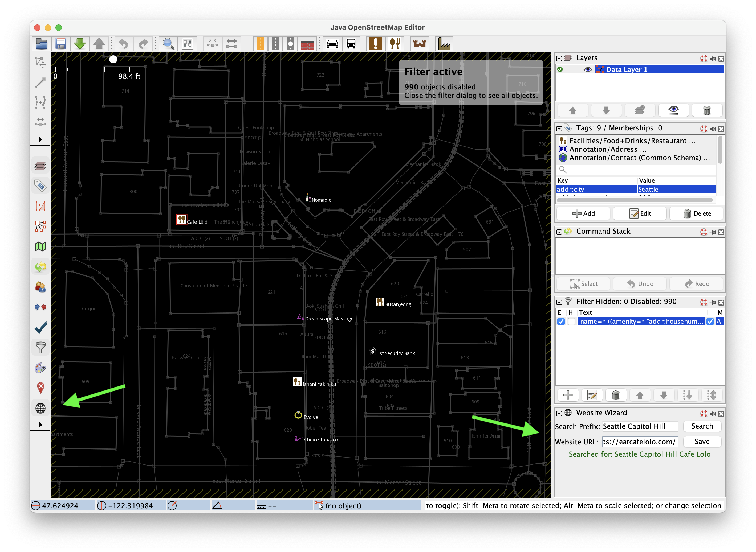This screenshot has width=756, height=552.
Task: Click the brick wall preset icon
Action: (x=307, y=44)
